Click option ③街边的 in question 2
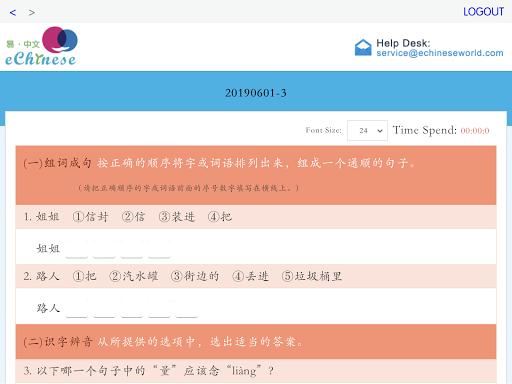Image resolution: width=512 pixels, height=384 pixels. (195, 276)
